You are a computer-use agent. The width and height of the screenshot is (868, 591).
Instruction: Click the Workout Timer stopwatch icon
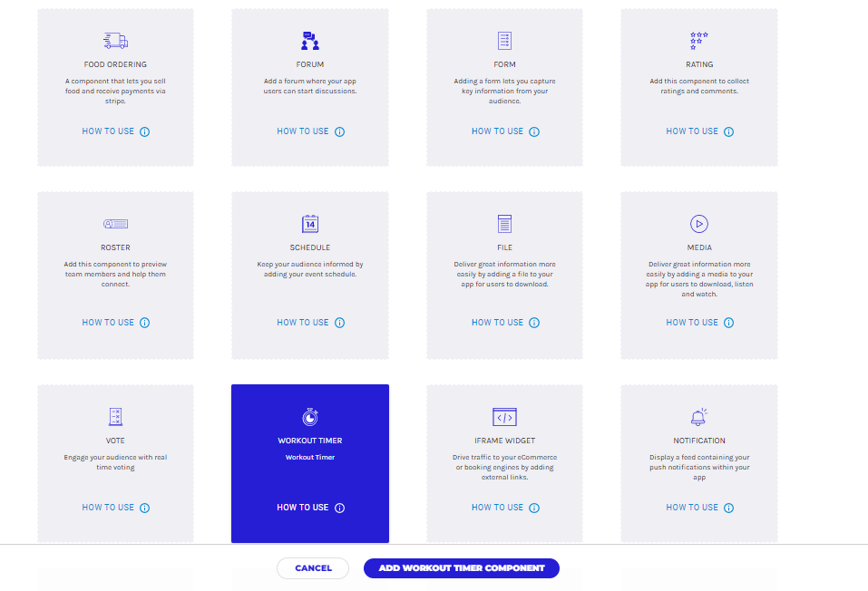coord(310,417)
